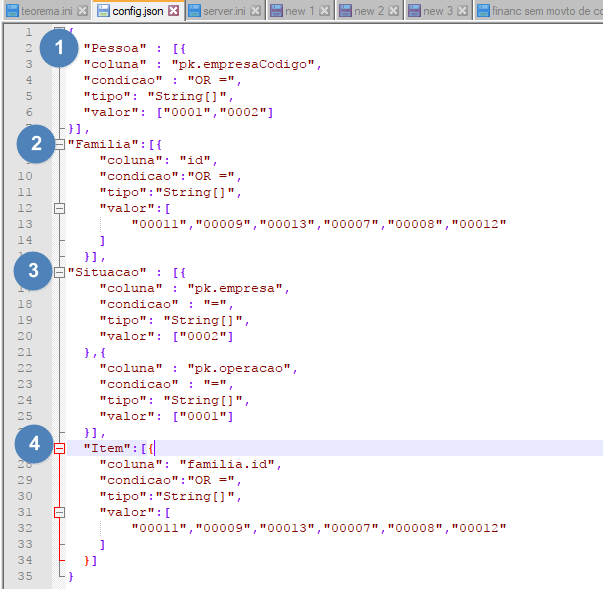The height and width of the screenshot is (589, 603).
Task: Collapse the "Situacao" fold block
Action: (x=59, y=272)
